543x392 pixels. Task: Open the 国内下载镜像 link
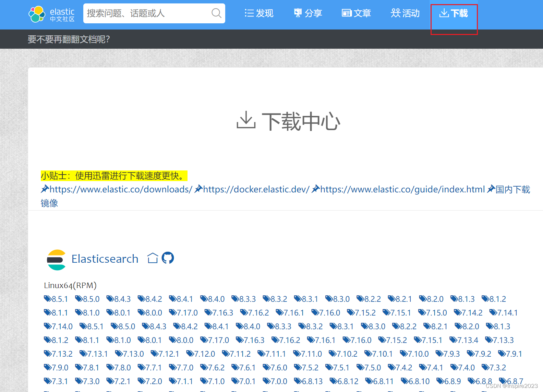(x=509, y=189)
